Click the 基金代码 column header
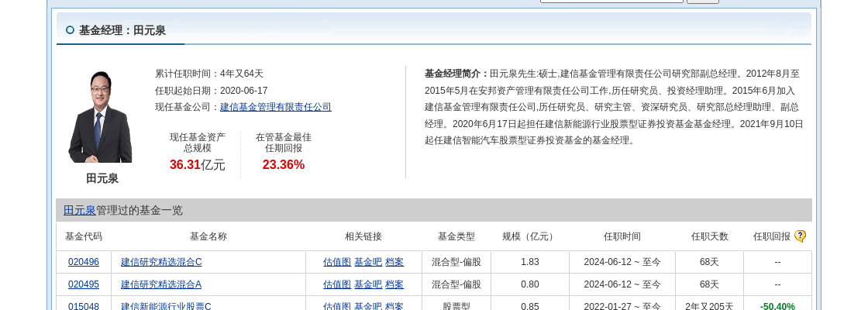The image size is (868, 310). pyautogui.click(x=84, y=236)
